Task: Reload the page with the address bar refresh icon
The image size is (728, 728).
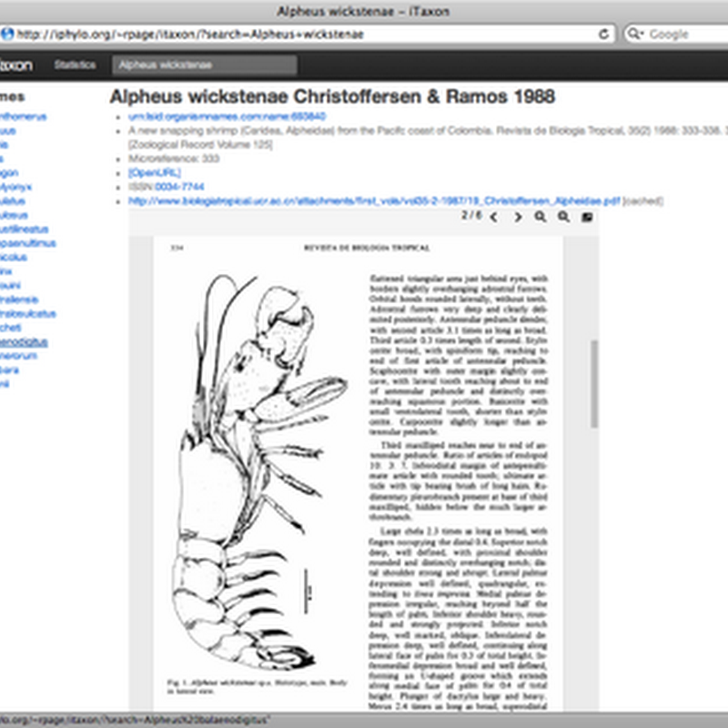Action: point(603,34)
